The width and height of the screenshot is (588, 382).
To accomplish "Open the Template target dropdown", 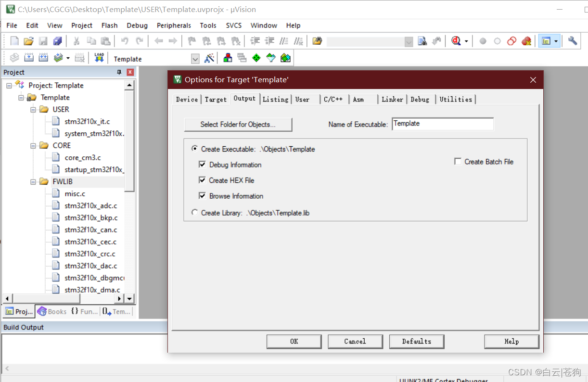I will point(195,59).
